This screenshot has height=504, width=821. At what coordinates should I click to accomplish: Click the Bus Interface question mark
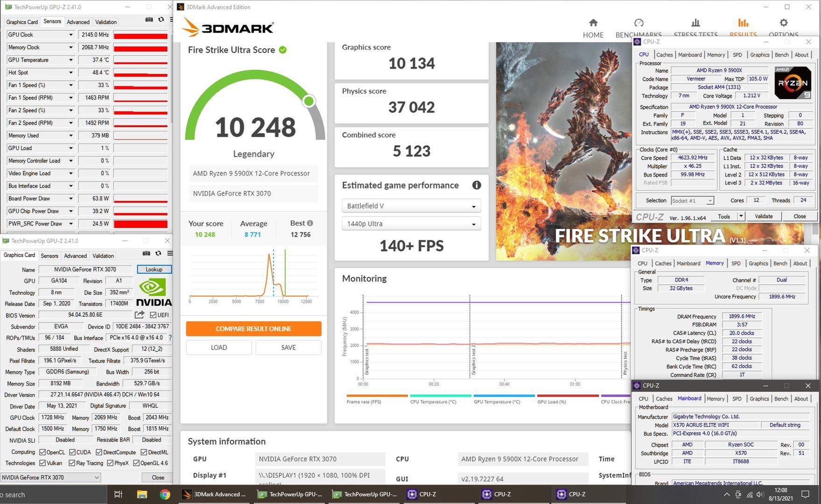pos(170,337)
